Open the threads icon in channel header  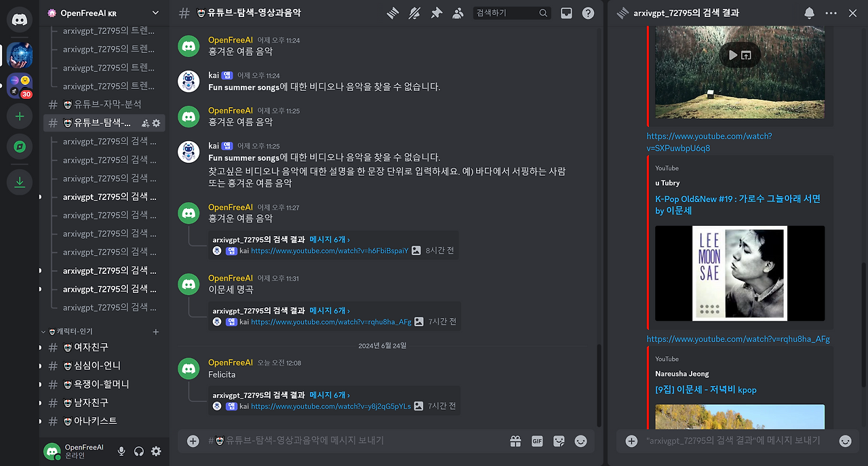(393, 13)
